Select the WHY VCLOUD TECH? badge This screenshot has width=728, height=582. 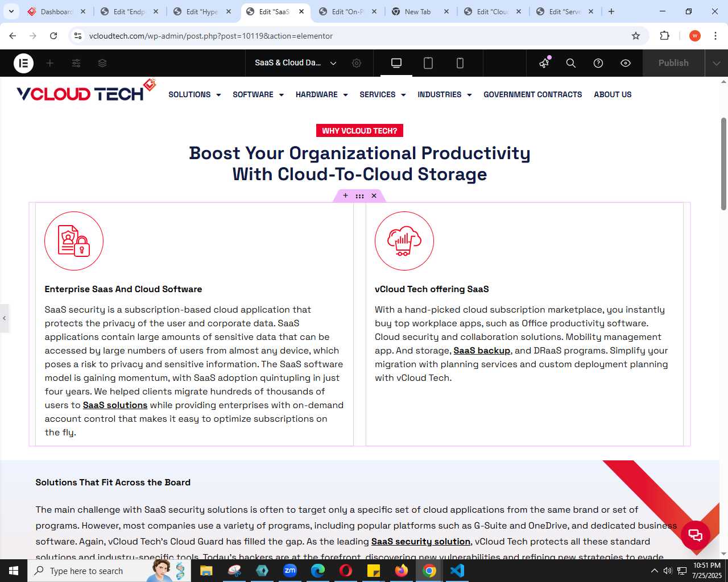(x=359, y=131)
